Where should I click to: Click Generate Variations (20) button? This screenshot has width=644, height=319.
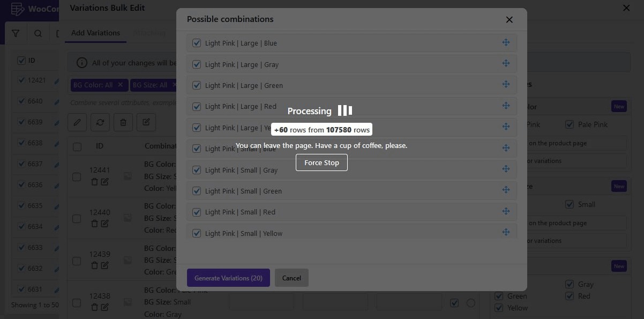tap(228, 278)
